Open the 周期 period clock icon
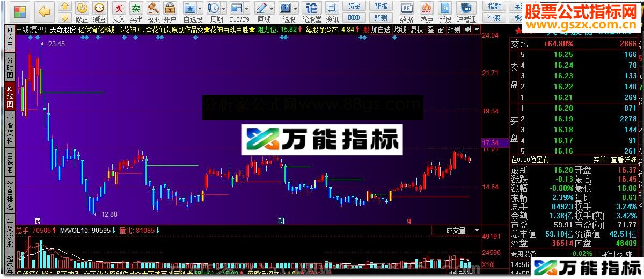644x279 pixels. coord(213,8)
